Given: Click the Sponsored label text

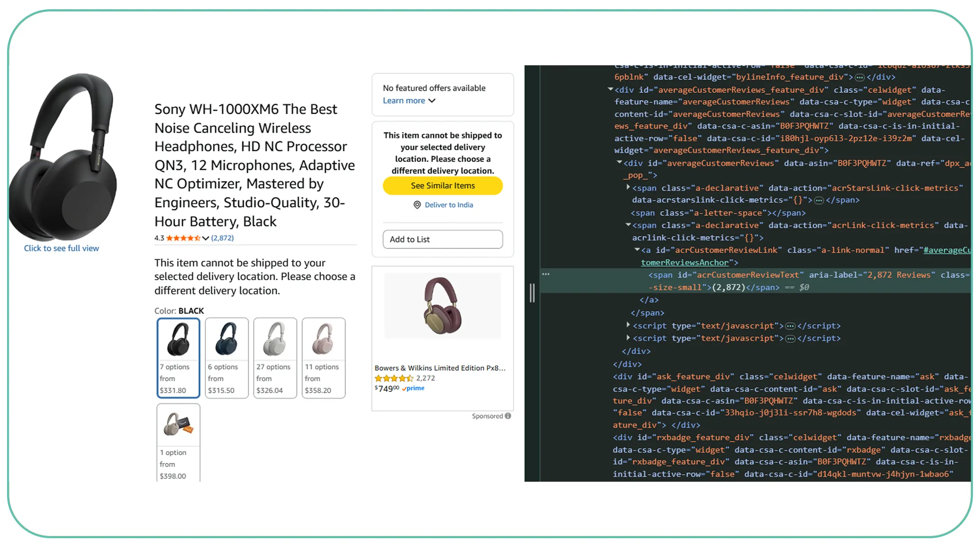Looking at the screenshot, I should coord(487,416).
